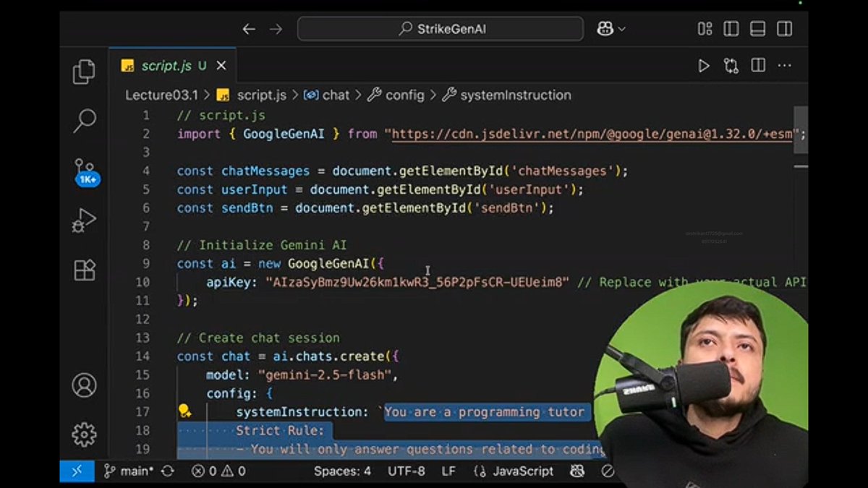The image size is (868, 488).
Task: Click the apiKey string on line 10
Action: point(417,282)
